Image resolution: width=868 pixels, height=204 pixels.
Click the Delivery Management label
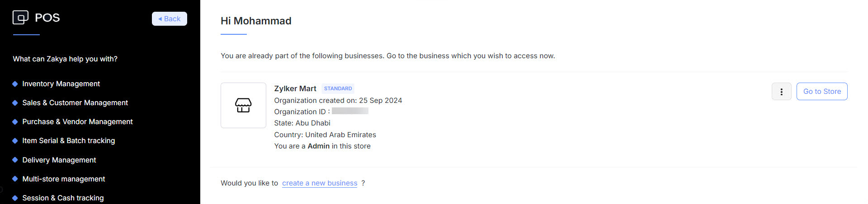click(x=59, y=160)
